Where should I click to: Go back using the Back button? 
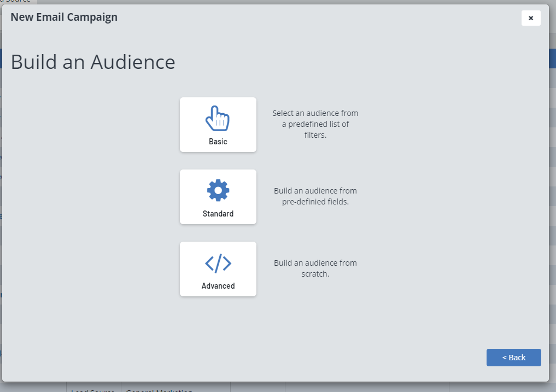[x=513, y=358]
